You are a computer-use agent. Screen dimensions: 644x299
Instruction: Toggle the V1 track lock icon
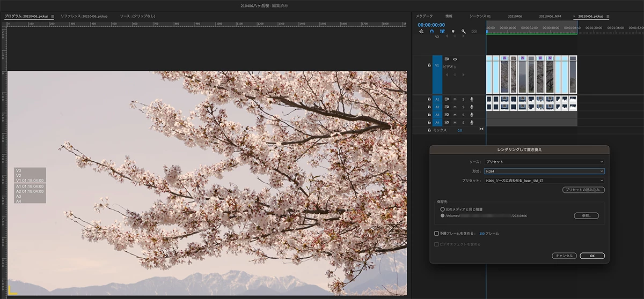coord(429,65)
